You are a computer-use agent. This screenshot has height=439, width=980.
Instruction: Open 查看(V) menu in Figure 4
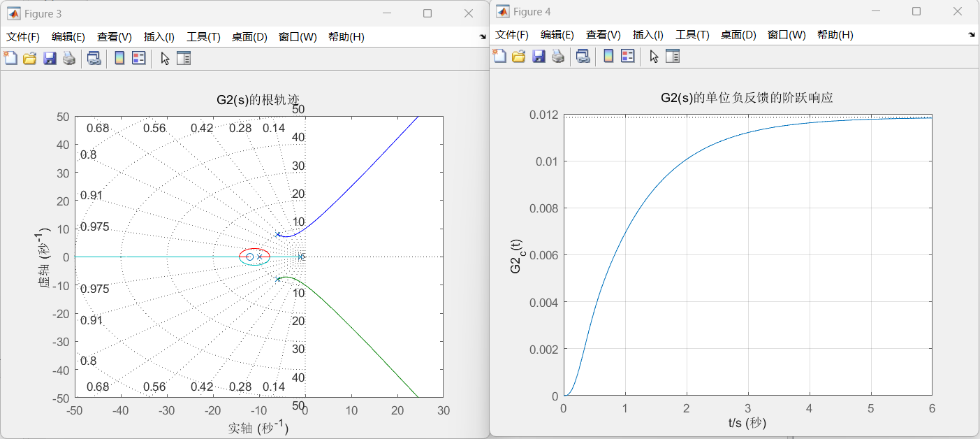tap(604, 35)
